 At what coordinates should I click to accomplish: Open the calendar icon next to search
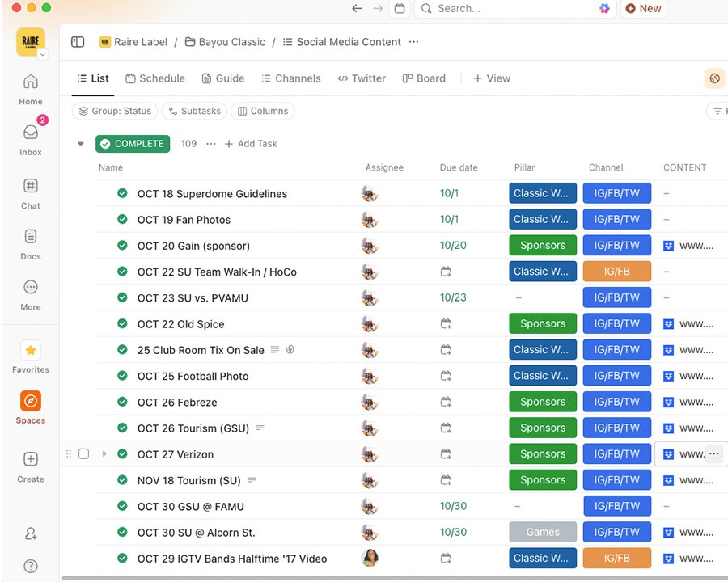coord(400,8)
